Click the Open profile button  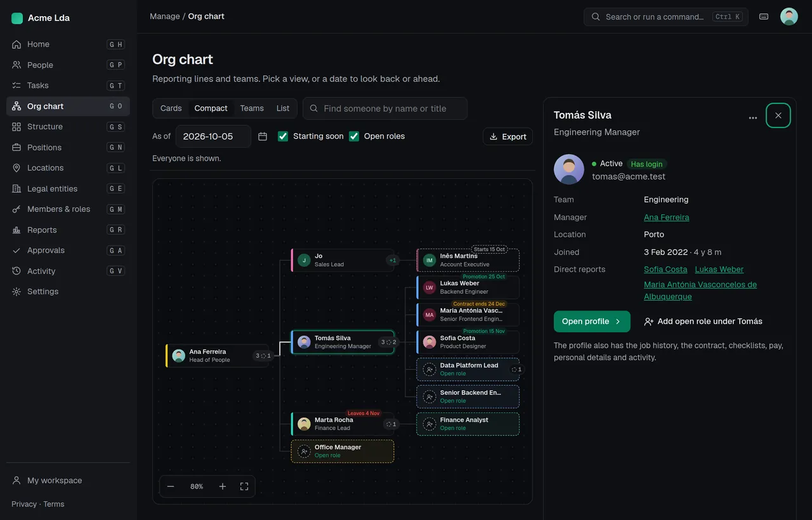pos(592,322)
